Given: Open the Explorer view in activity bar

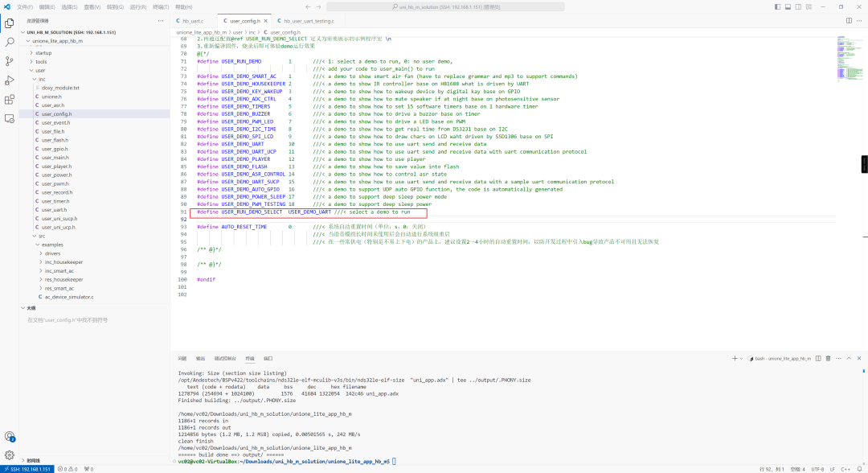Looking at the screenshot, I should pos(10,23).
